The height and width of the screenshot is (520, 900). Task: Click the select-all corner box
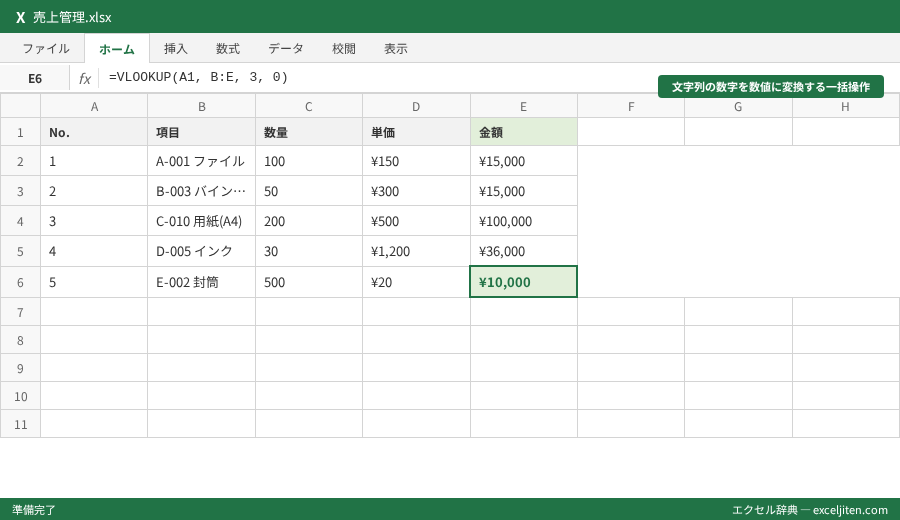pyautogui.click(x=20, y=106)
